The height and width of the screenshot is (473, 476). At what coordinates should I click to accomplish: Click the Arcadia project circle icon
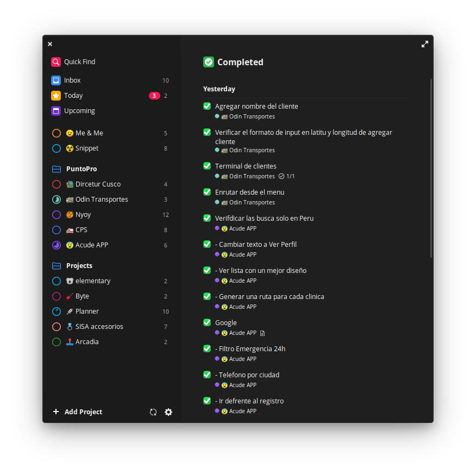pos(57,342)
